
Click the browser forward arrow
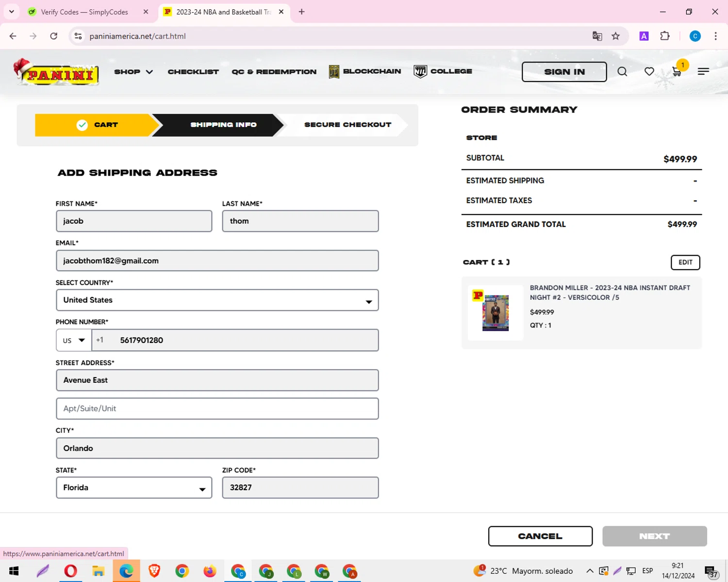point(33,36)
